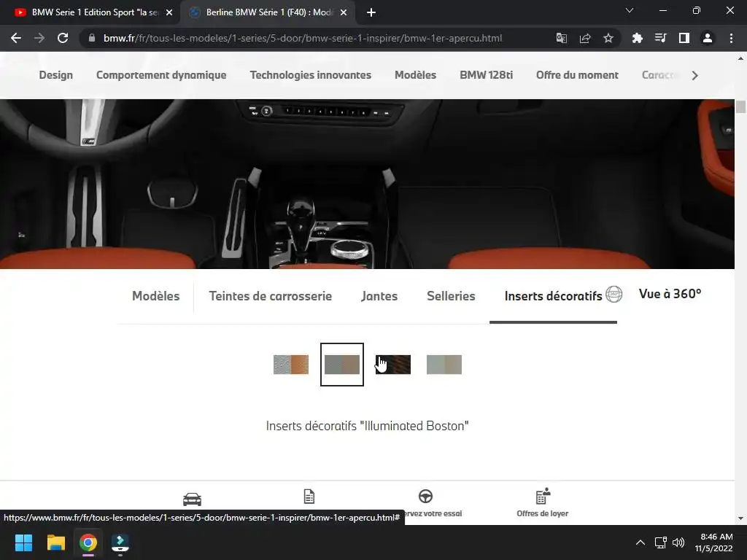747x560 pixels.
Task: Switch to the YouTube BMW Serie 1 tab
Action: [x=90, y=12]
